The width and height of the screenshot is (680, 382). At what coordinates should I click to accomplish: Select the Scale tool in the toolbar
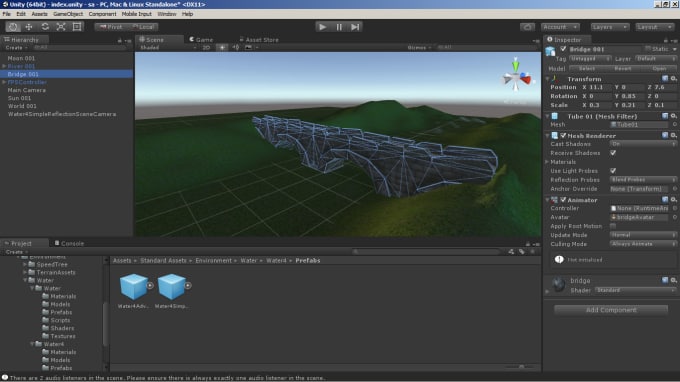[61, 27]
